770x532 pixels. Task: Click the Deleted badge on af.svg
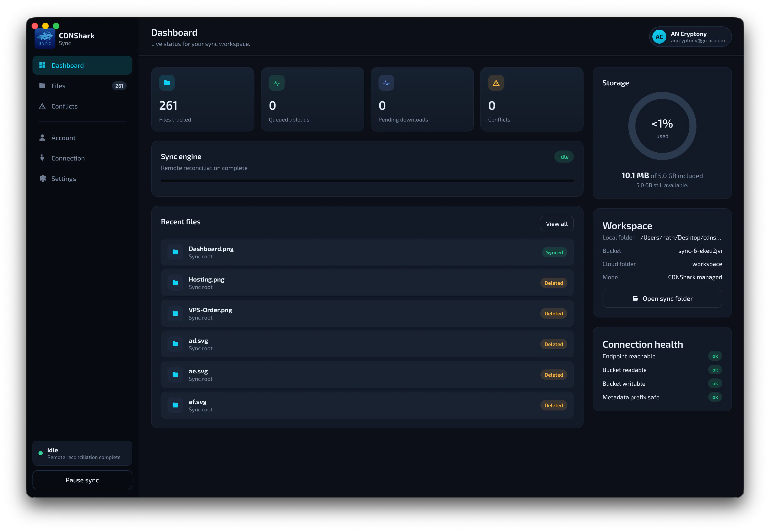(554, 406)
